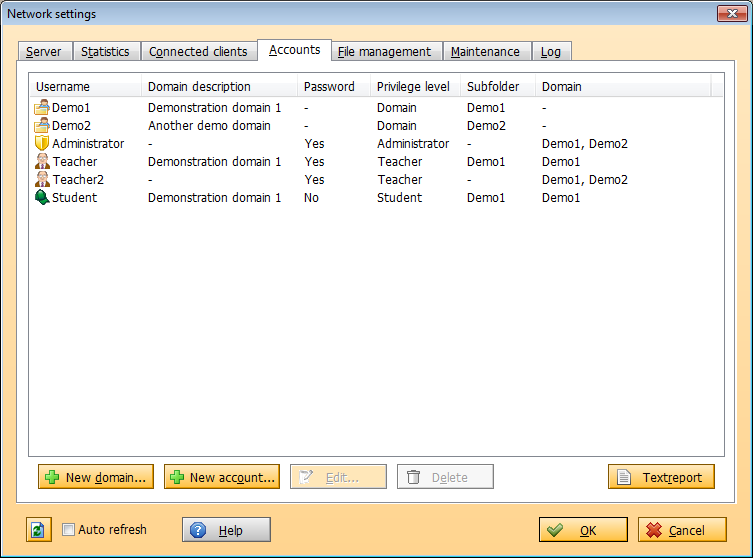The height and width of the screenshot is (558, 753).
Task: Enable the Auto refresh checkbox
Action: pyautogui.click(x=69, y=530)
